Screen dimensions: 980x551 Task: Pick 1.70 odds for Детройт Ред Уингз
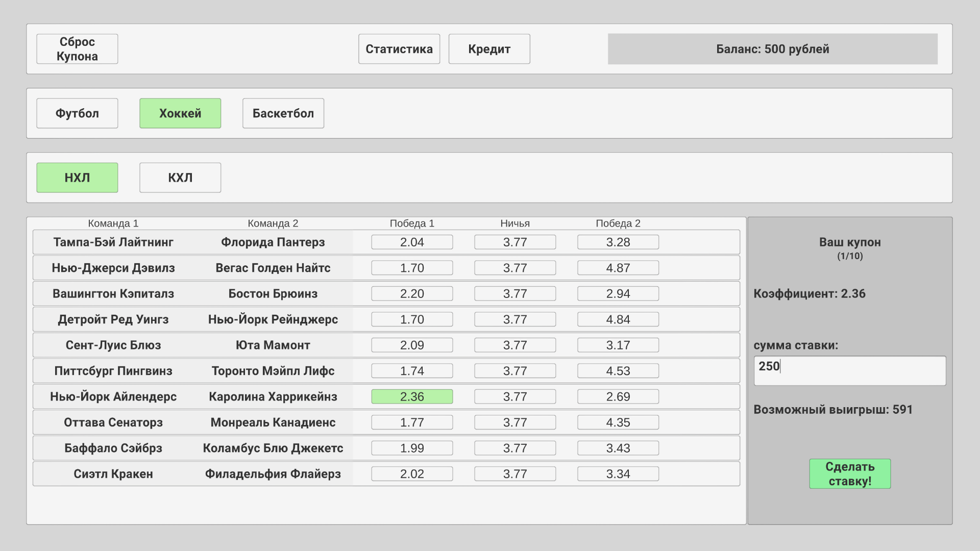coord(412,319)
